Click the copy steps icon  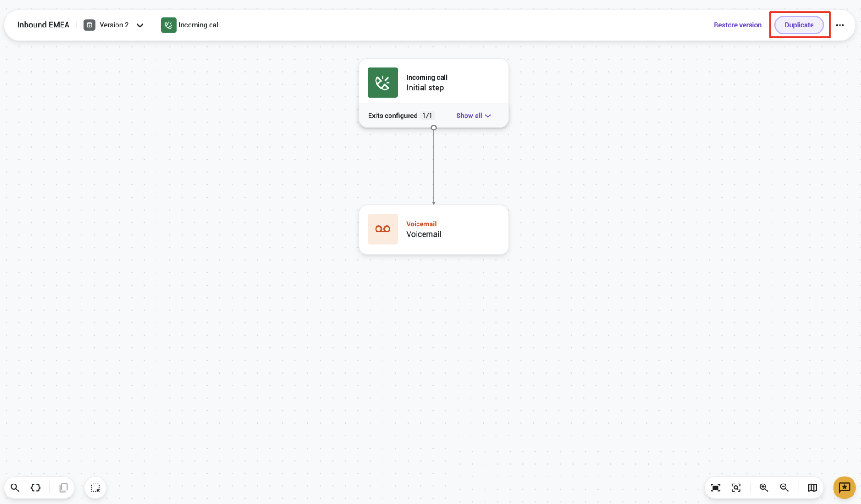click(x=63, y=488)
